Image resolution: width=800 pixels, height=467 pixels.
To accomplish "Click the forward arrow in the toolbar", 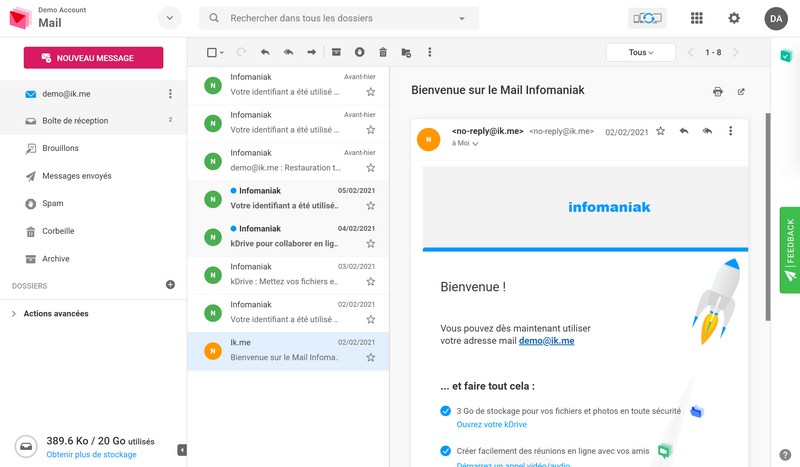I will pos(312,52).
